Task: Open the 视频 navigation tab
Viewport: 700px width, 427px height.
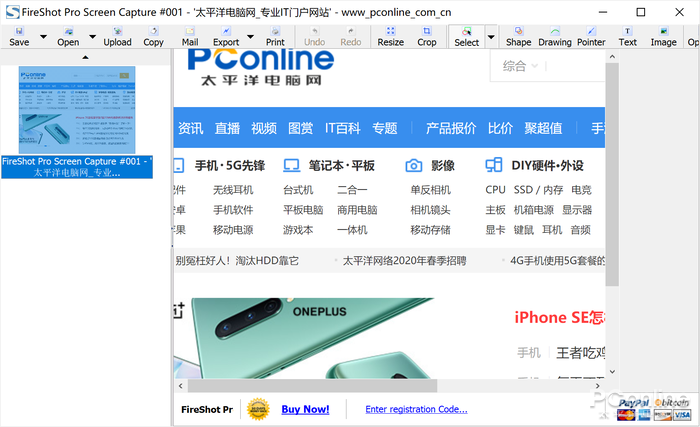Action: 264,128
